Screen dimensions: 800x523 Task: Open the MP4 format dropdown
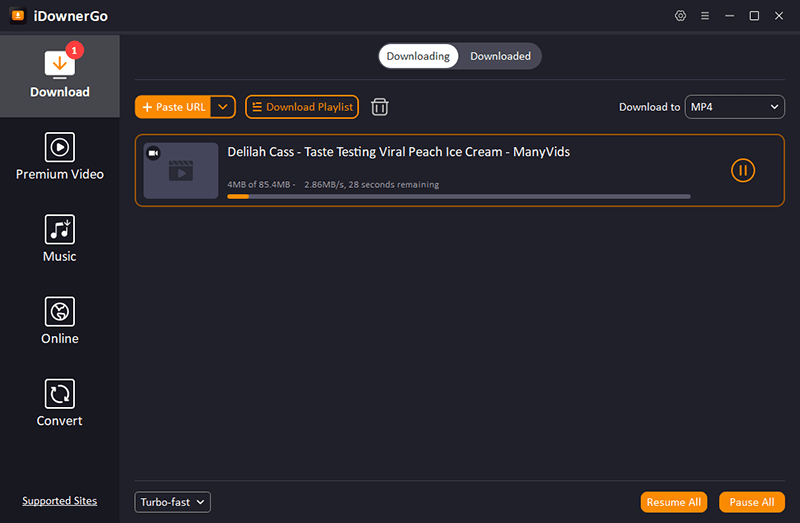(734, 107)
